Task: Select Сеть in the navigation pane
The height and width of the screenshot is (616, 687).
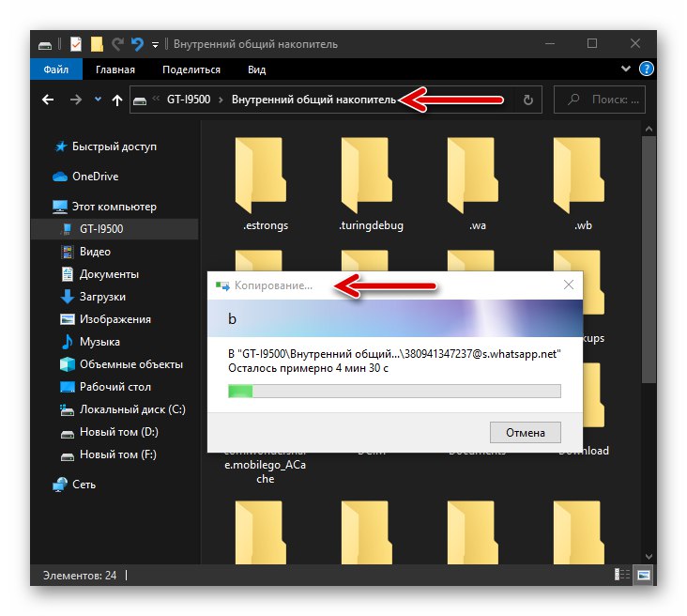Action: tap(84, 485)
